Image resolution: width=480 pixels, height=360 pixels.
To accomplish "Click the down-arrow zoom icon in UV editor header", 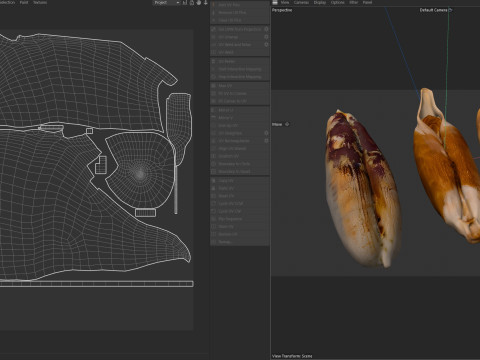I will [206, 3].
